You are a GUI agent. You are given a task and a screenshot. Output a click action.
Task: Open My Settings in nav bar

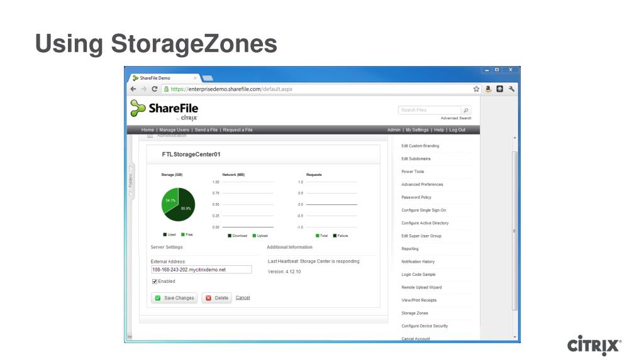417,129
